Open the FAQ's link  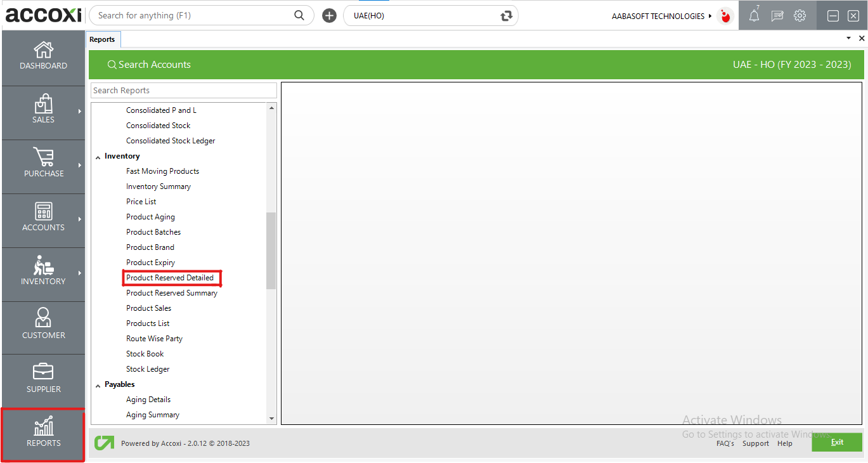(x=725, y=443)
